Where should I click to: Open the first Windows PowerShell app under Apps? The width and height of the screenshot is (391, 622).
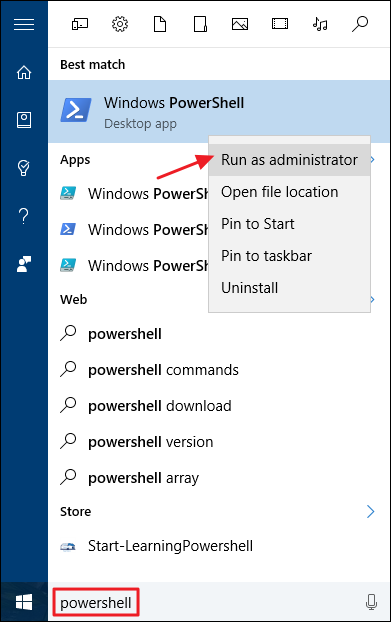[x=128, y=194]
